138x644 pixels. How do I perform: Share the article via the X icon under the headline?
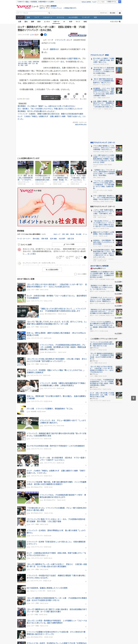[42, 35]
